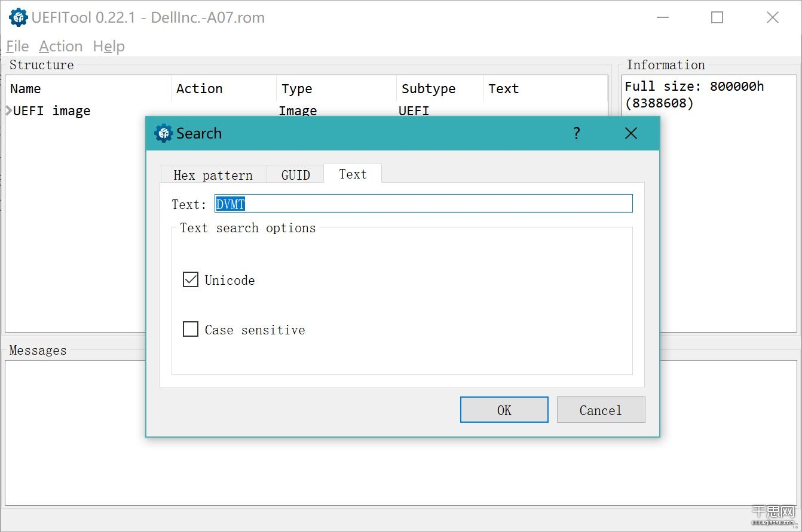Switch to the Hex pattern tab
The width and height of the screenshot is (802, 532).
(213, 174)
